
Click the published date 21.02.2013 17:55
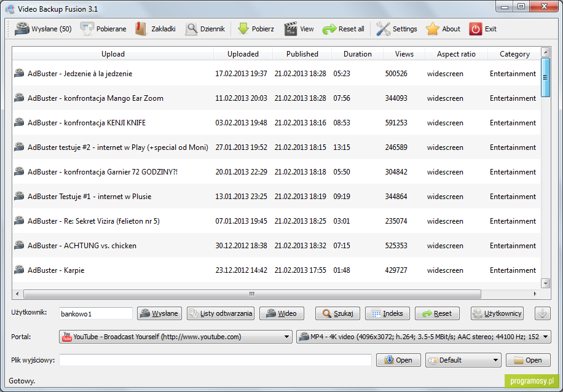(x=301, y=270)
